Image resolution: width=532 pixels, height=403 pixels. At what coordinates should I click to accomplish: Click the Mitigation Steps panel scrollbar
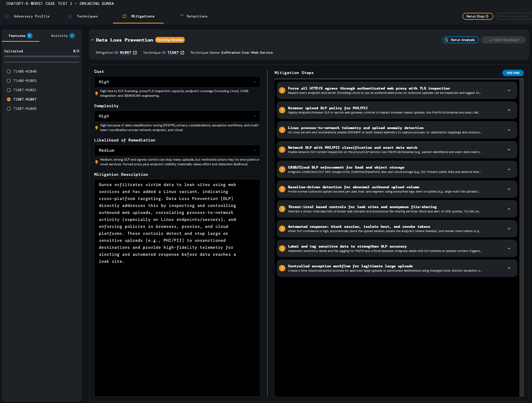pos(521,238)
